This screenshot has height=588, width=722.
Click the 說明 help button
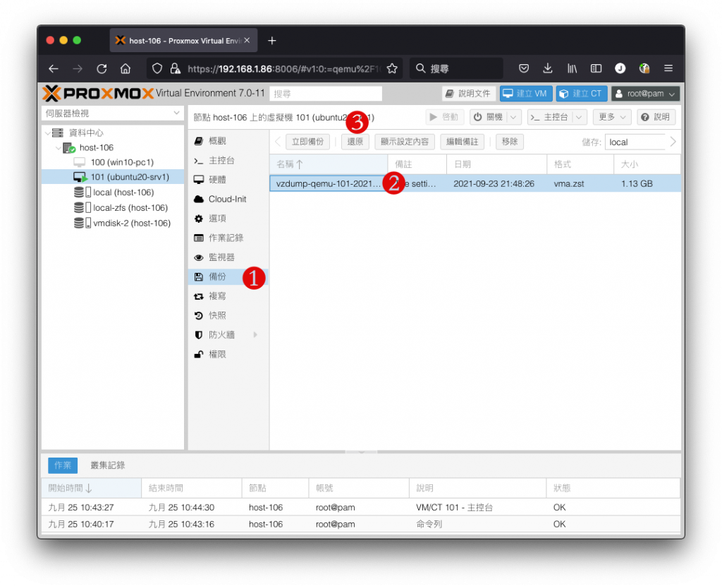656,117
